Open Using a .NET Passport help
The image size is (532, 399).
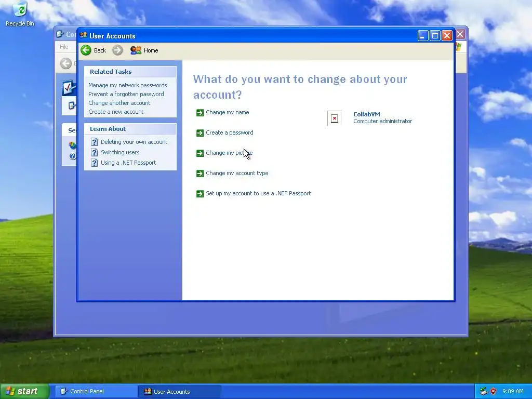128,163
